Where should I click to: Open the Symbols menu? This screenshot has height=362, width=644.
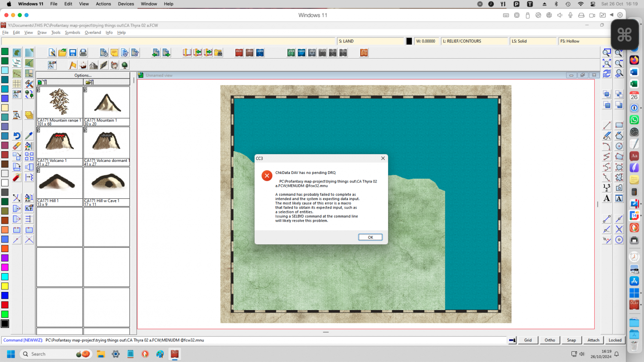tap(73, 33)
